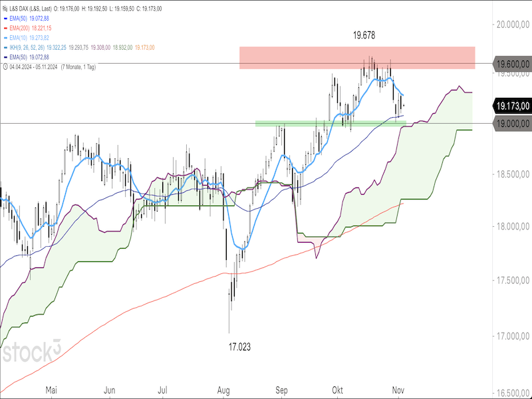Click IKH value 18.932,00

pos(123,47)
